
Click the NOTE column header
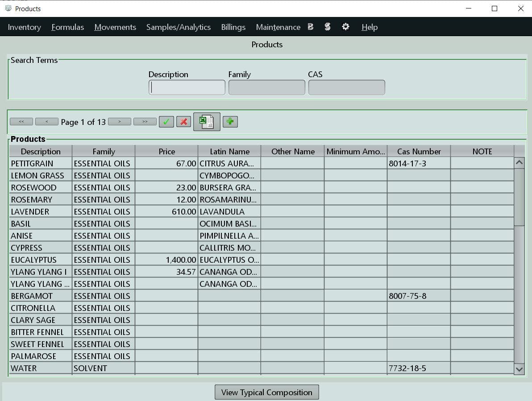point(482,151)
